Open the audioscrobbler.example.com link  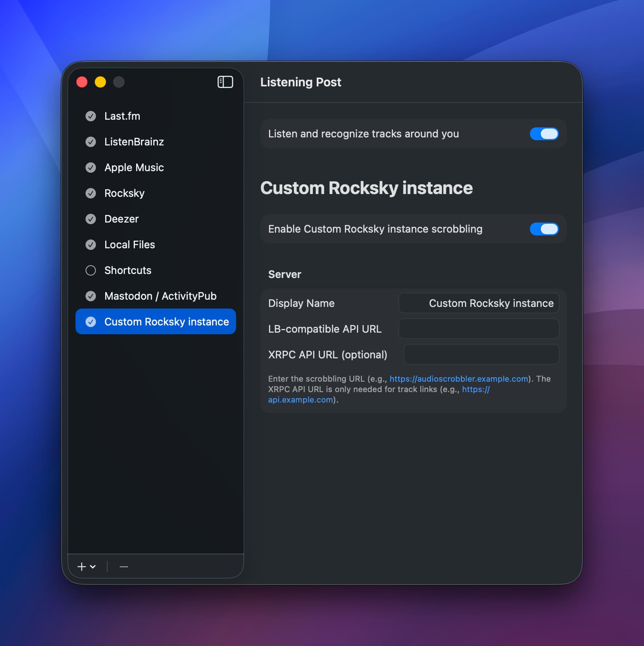click(459, 379)
